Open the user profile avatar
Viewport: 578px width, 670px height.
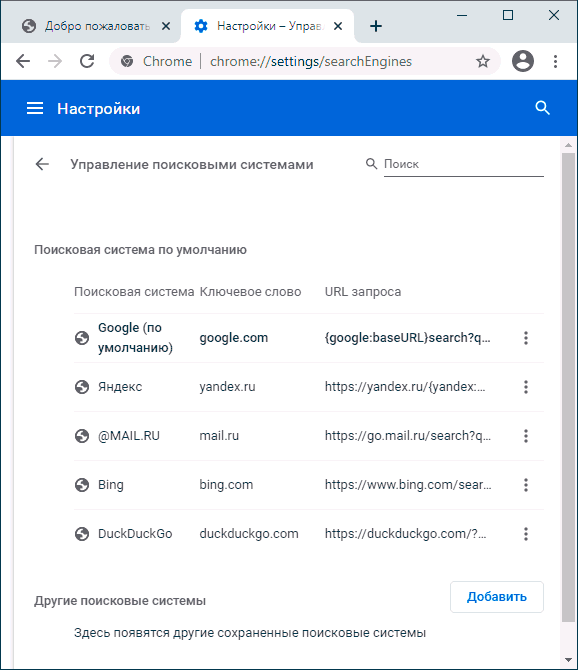(x=522, y=61)
